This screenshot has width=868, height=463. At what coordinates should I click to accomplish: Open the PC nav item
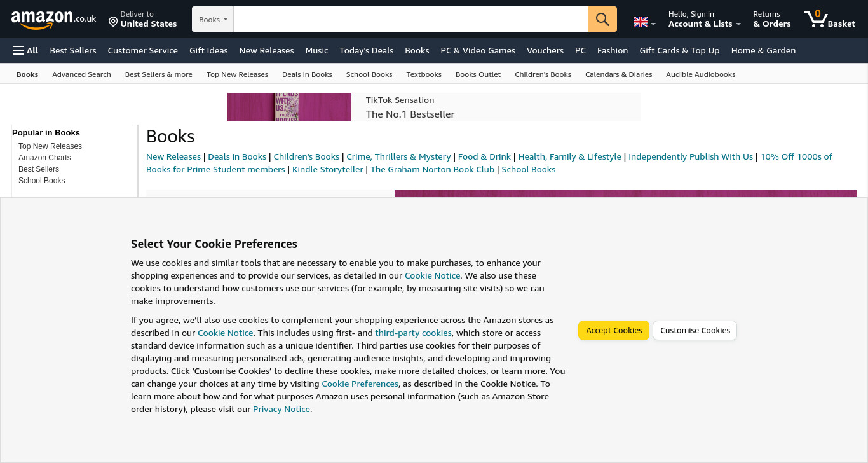pyautogui.click(x=580, y=50)
